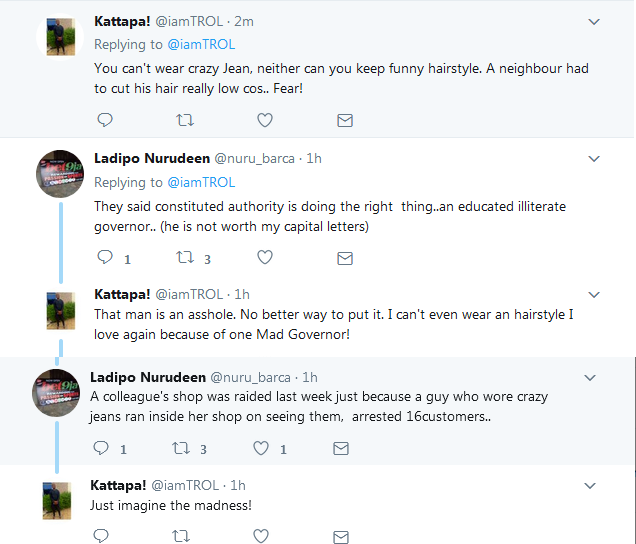Retweet the colleague's shop raided tweet
636x544 pixels.
tap(180, 449)
